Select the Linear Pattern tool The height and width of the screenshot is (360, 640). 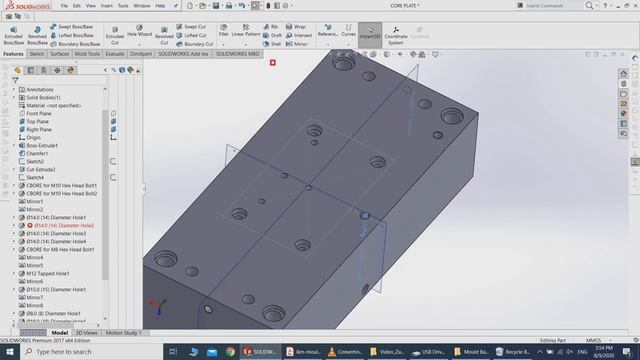click(246, 31)
